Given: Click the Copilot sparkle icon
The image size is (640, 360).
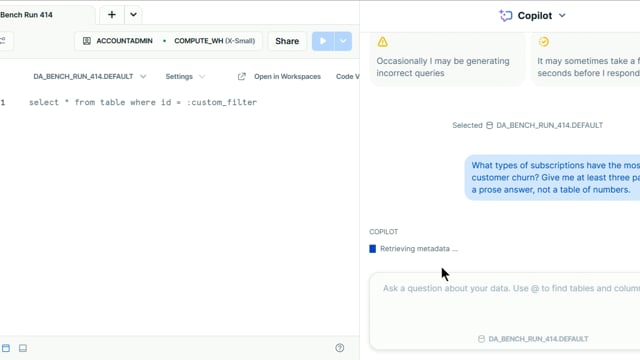Looking at the screenshot, I should (x=505, y=16).
